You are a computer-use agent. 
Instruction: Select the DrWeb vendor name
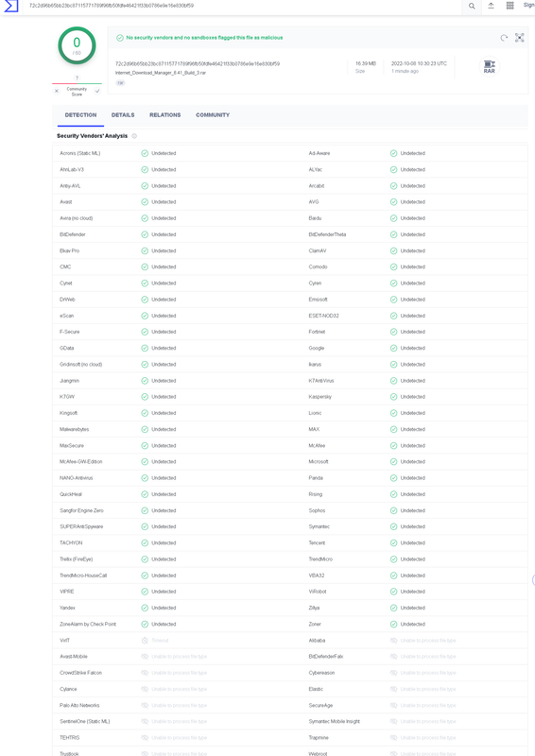coord(67,300)
